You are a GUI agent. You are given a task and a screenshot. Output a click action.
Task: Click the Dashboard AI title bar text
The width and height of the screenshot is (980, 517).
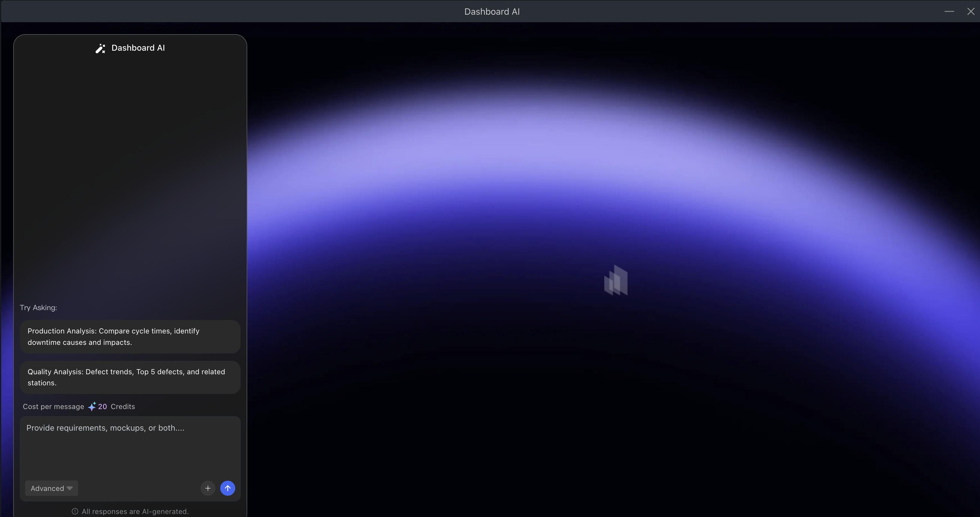click(492, 11)
